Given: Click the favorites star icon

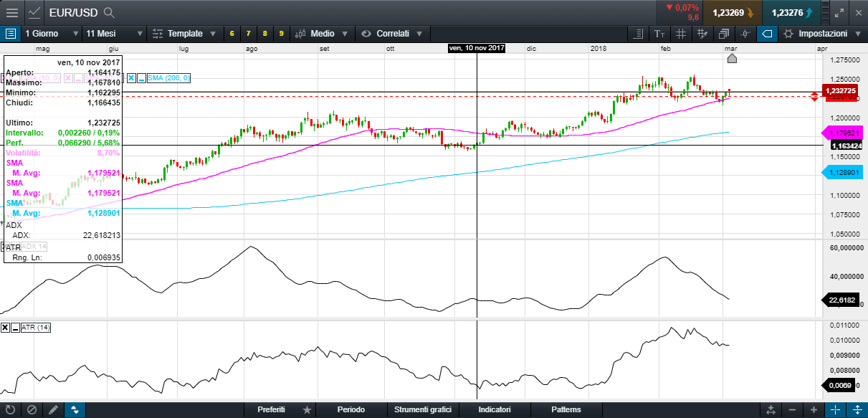Looking at the screenshot, I should point(307,410).
